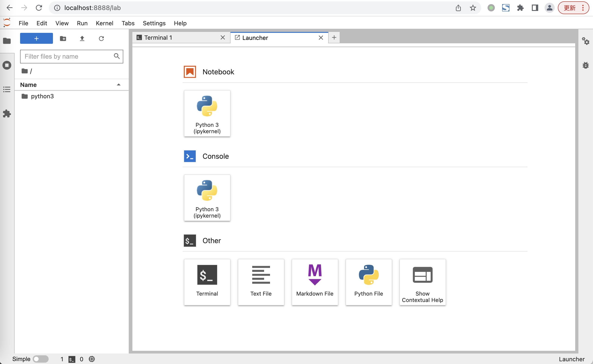The height and width of the screenshot is (364, 593).
Task: Click inside the Filter files by name field
Action: (65, 56)
